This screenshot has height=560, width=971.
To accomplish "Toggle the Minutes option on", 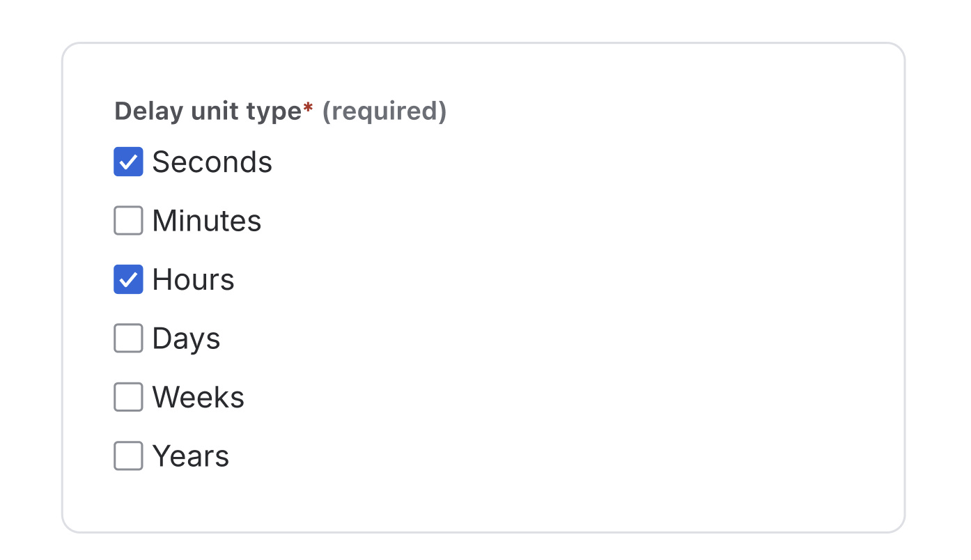I will 128,220.
